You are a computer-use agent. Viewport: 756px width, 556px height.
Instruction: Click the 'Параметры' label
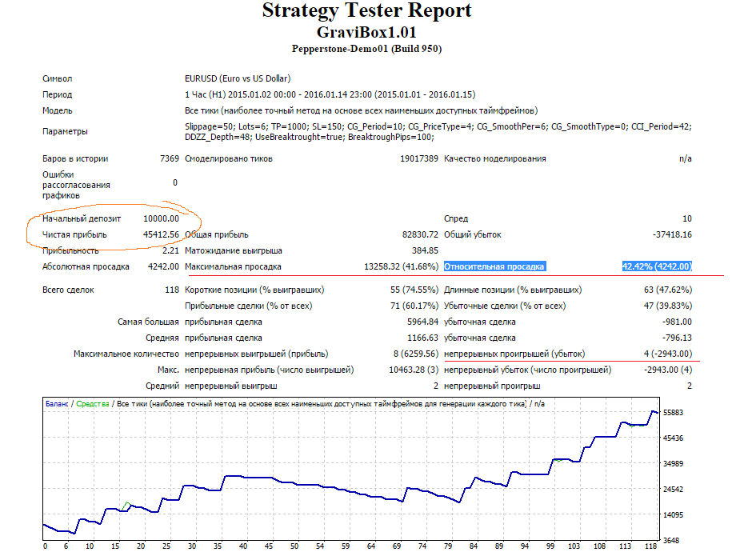(65, 131)
